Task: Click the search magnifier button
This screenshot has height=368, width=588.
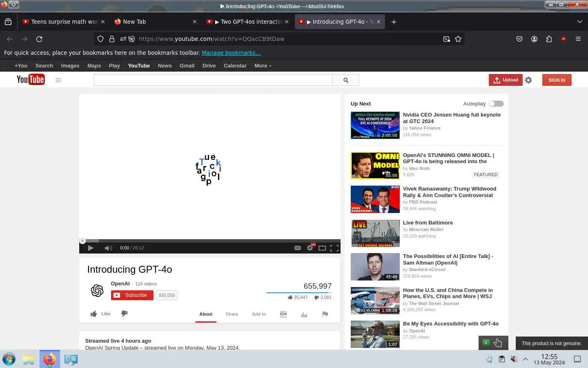Action: point(346,80)
